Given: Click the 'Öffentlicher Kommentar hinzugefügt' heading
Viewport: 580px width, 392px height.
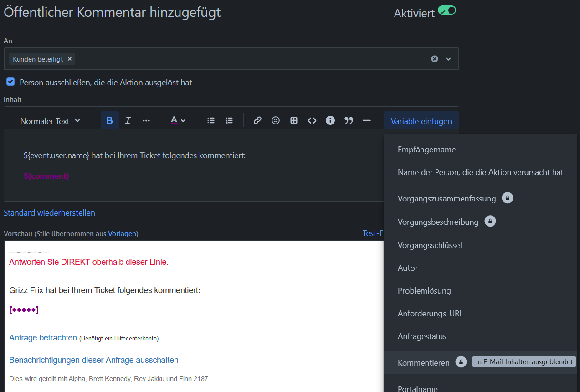Looking at the screenshot, I should (x=112, y=12).
